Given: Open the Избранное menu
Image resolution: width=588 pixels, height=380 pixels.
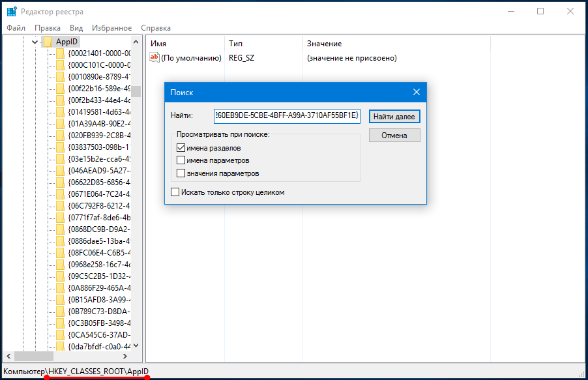Looking at the screenshot, I should 110,28.
